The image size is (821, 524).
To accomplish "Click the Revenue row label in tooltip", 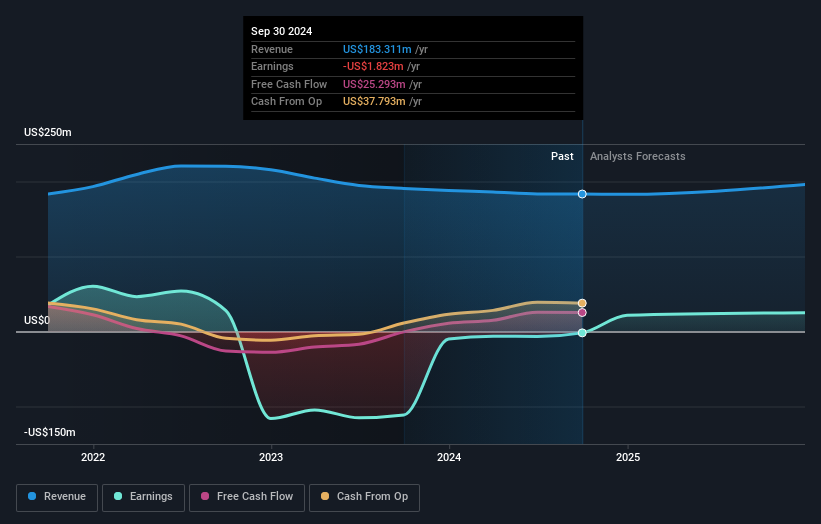I will [272, 49].
